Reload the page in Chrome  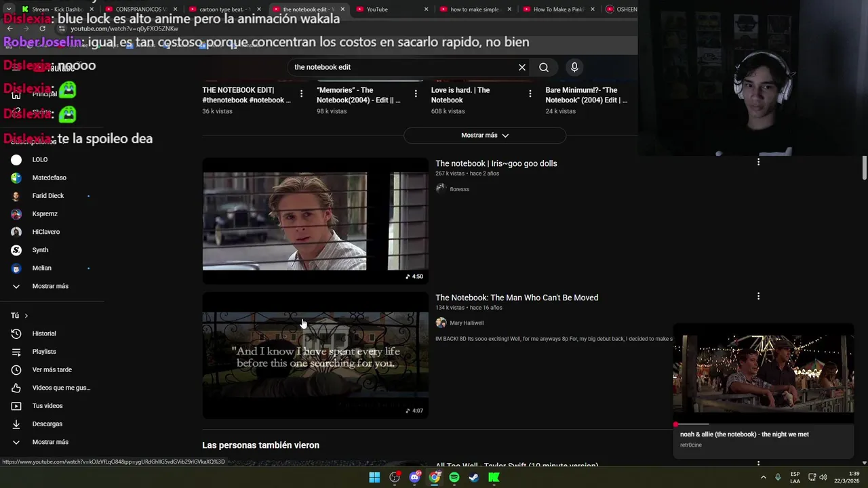pyautogui.click(x=42, y=28)
